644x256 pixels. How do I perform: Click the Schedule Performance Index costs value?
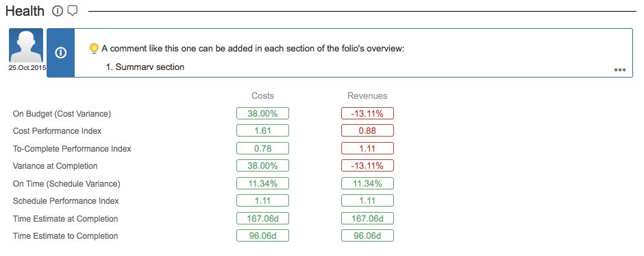(263, 201)
